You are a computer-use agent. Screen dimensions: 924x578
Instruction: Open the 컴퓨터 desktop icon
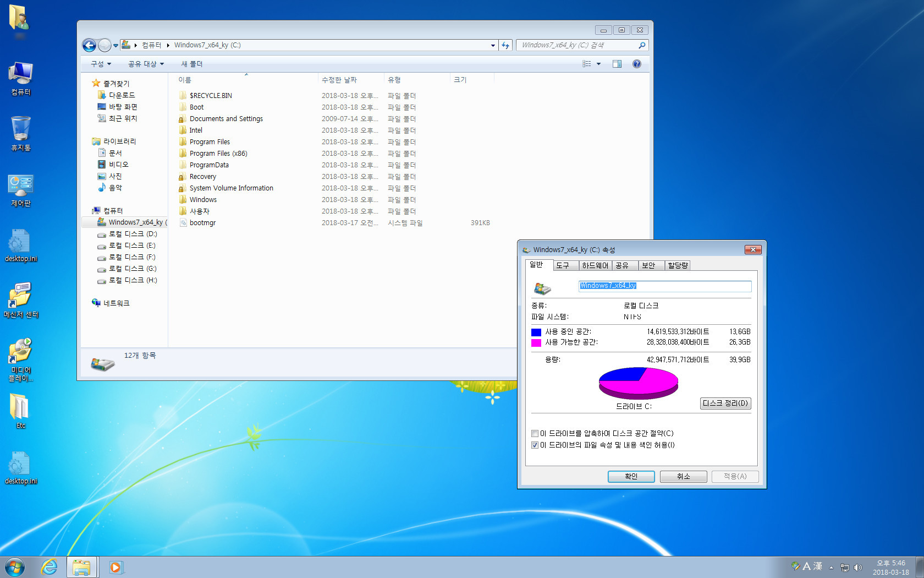[x=20, y=78]
